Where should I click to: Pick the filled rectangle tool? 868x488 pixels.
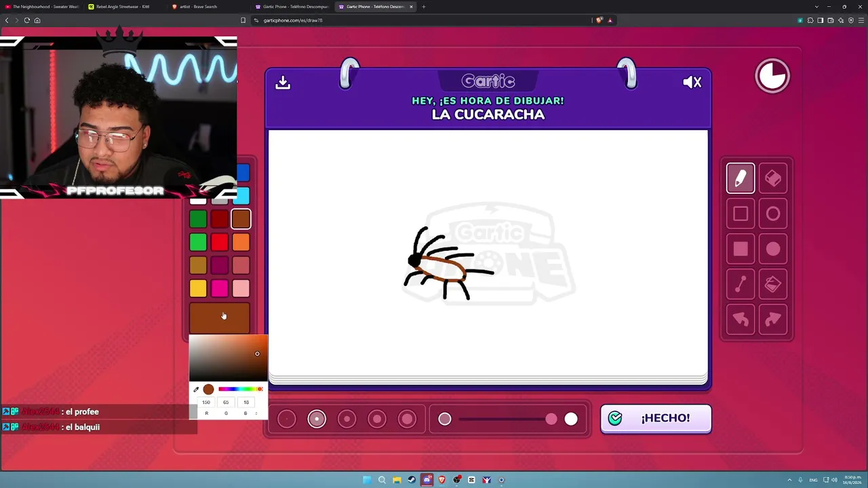[741, 249]
